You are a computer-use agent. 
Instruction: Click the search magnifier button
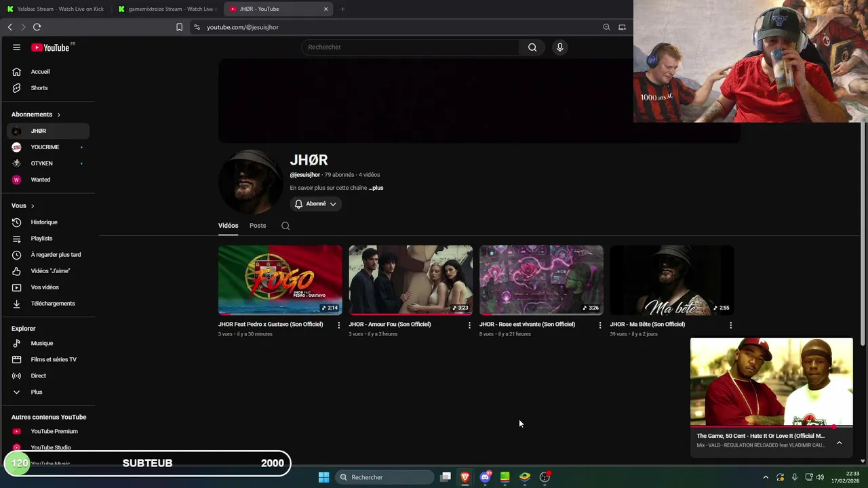(532, 47)
